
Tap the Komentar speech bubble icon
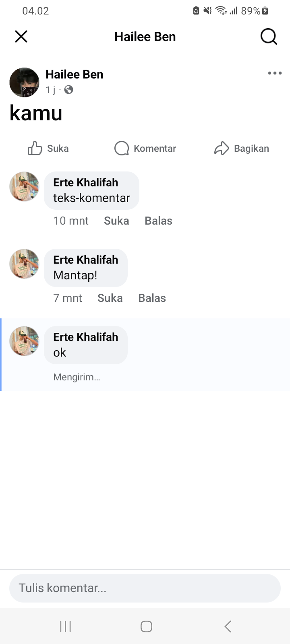(122, 149)
